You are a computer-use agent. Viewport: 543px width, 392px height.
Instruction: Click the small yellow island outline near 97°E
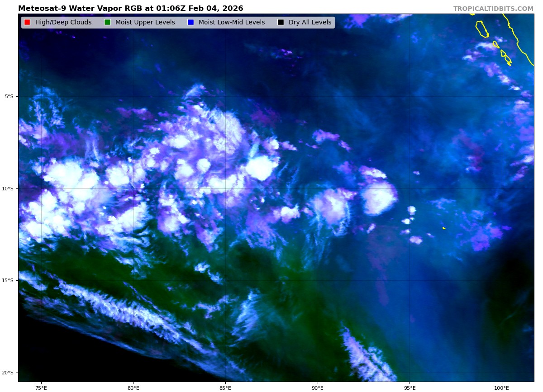point(444,228)
